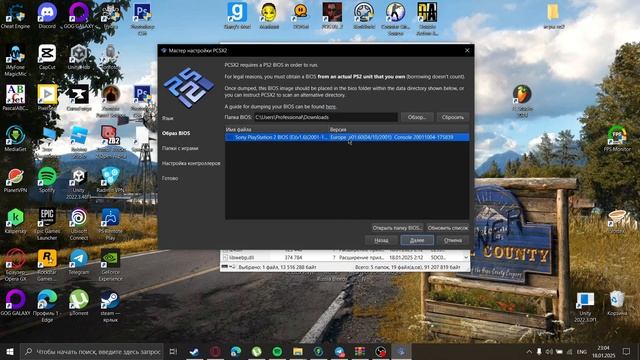Select the PS Remote Play desktop icon

point(110,224)
